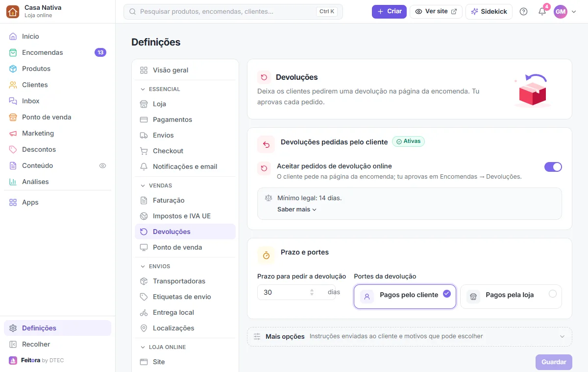The image size is (588, 372).
Task: Click the return deadline 30 days field
Action: [296, 292]
